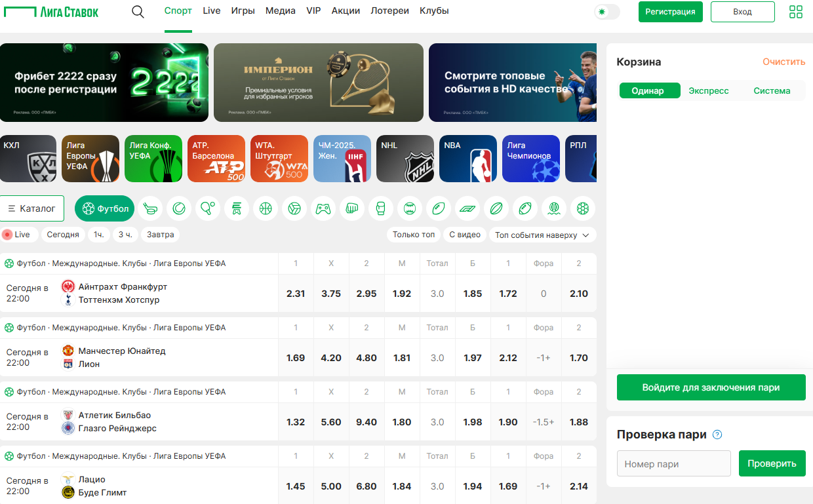Open the Лотереи menu item
The width and height of the screenshot is (813, 504).
tap(389, 11)
